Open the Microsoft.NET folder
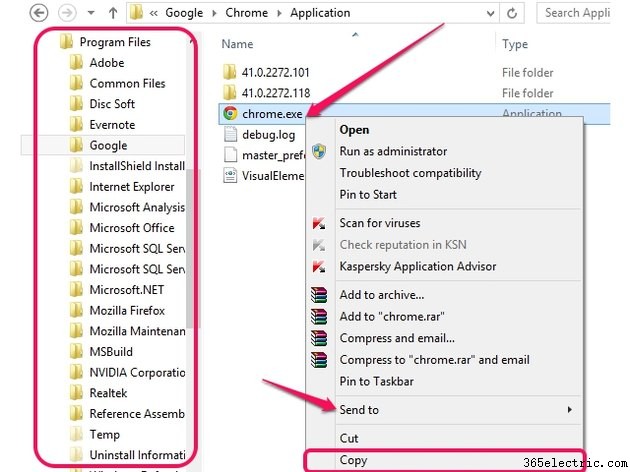The image size is (630, 472). tap(127, 290)
